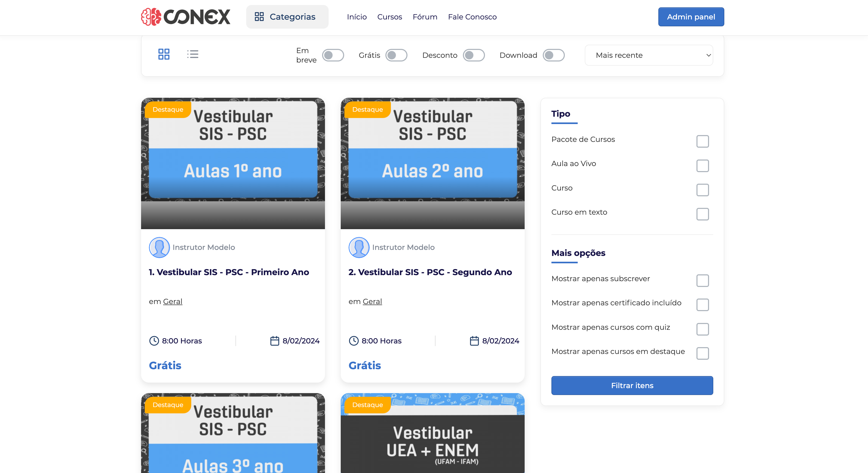Image resolution: width=868 pixels, height=473 pixels.
Task: Enable the Grátis filter toggle
Action: pos(397,55)
